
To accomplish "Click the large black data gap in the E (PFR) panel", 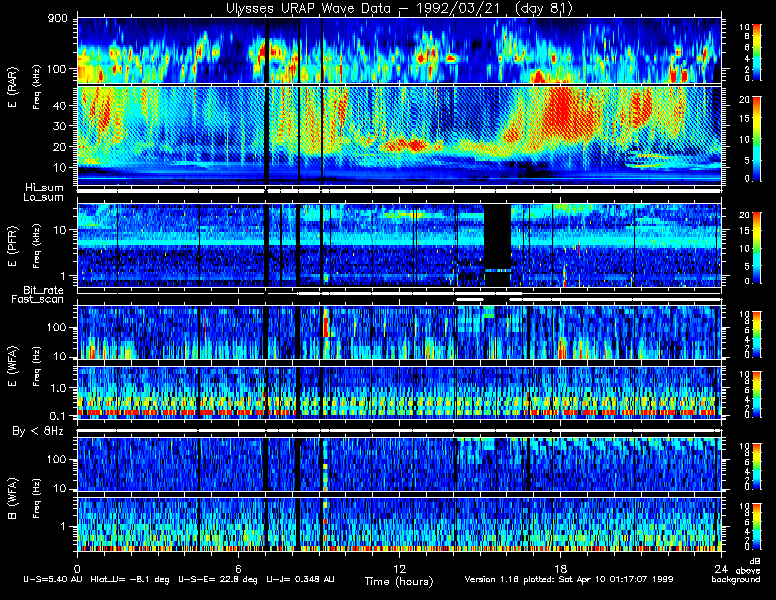I will click(x=497, y=237).
